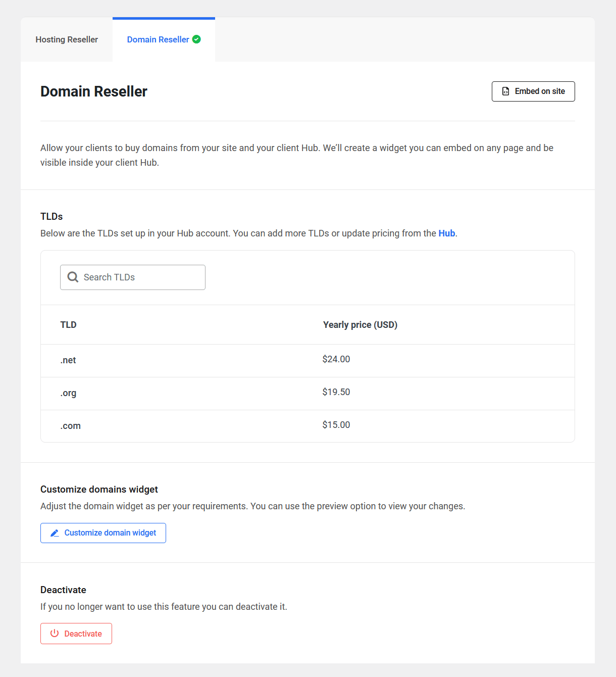Select the .org TLD row

pos(307,394)
